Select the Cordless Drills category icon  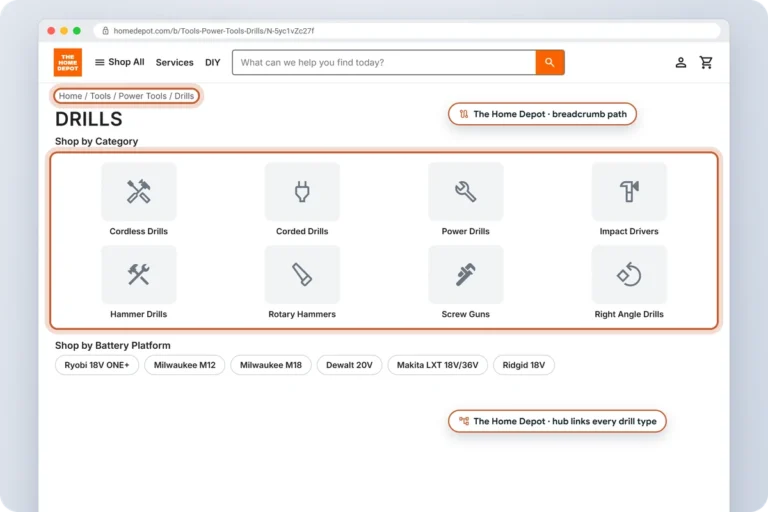coord(139,192)
